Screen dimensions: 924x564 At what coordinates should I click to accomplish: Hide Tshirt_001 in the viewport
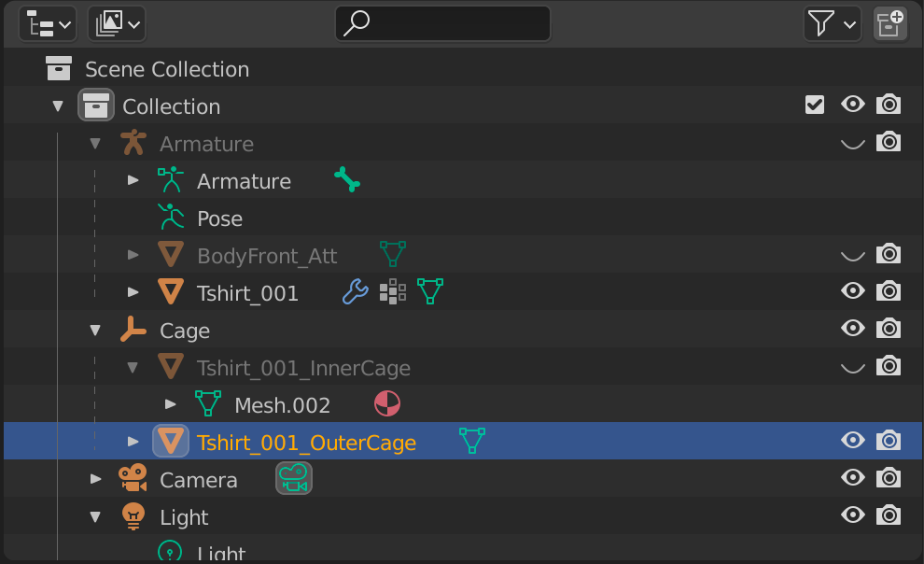pyautogui.click(x=852, y=291)
